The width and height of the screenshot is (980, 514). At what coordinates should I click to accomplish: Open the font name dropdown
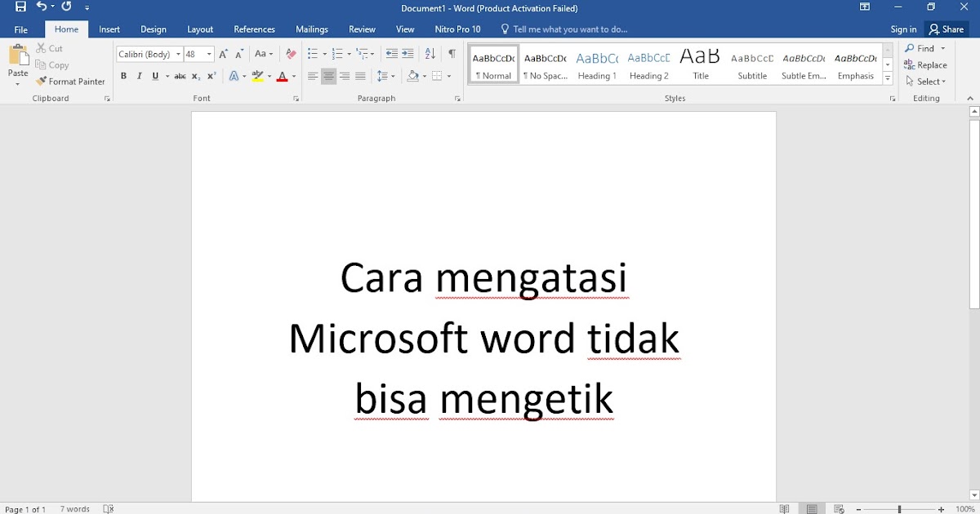click(x=178, y=55)
